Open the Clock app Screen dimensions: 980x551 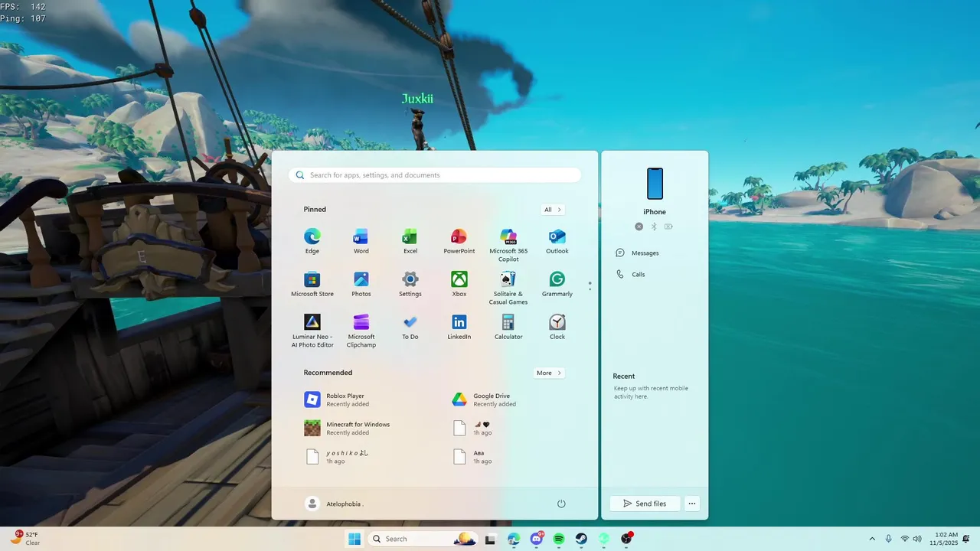coord(557,327)
